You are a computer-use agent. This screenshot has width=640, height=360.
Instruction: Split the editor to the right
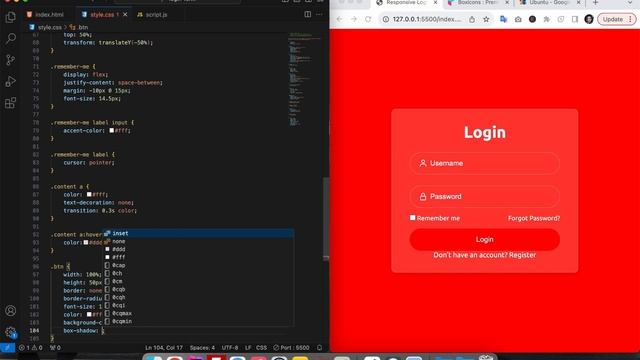(307, 14)
